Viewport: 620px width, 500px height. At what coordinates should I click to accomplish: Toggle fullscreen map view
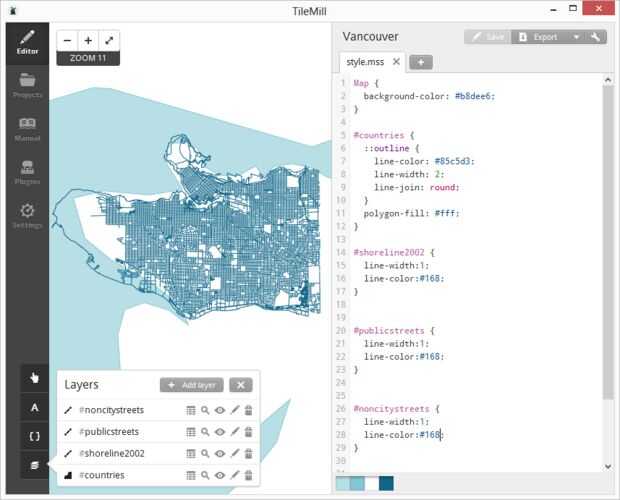pos(109,41)
